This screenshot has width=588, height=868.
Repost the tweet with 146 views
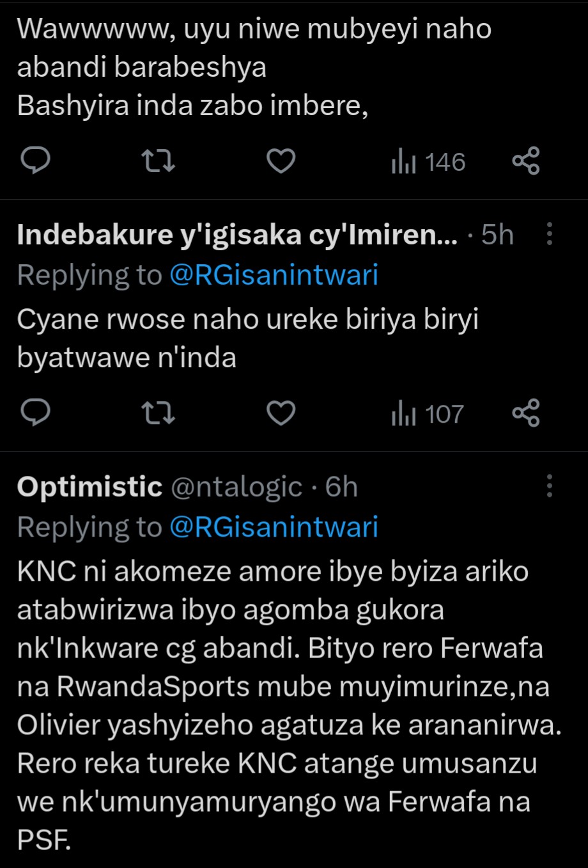158,161
